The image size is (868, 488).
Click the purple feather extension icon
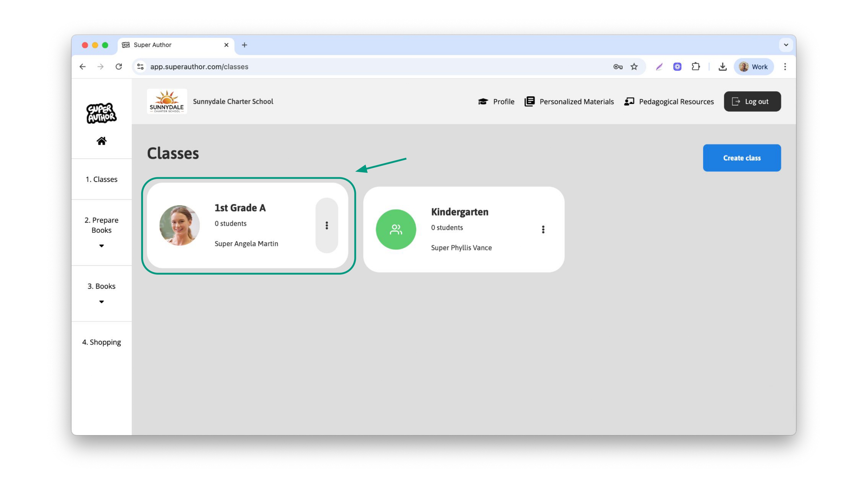659,67
